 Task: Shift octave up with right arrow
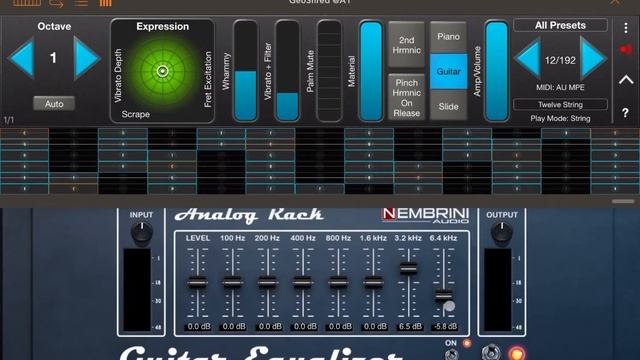coord(86,58)
